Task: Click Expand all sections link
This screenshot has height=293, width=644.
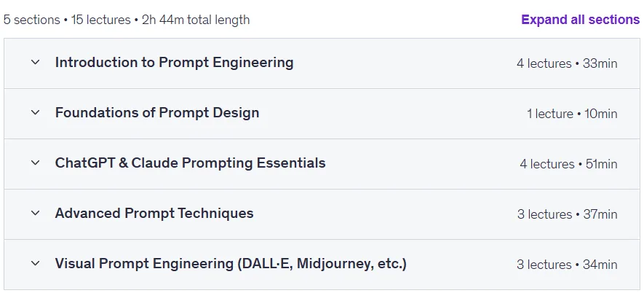Action: [581, 20]
